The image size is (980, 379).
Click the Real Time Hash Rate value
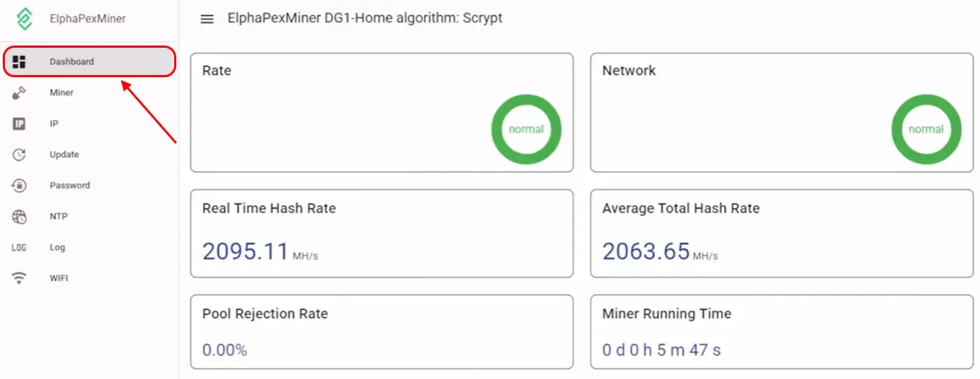pyautogui.click(x=246, y=251)
